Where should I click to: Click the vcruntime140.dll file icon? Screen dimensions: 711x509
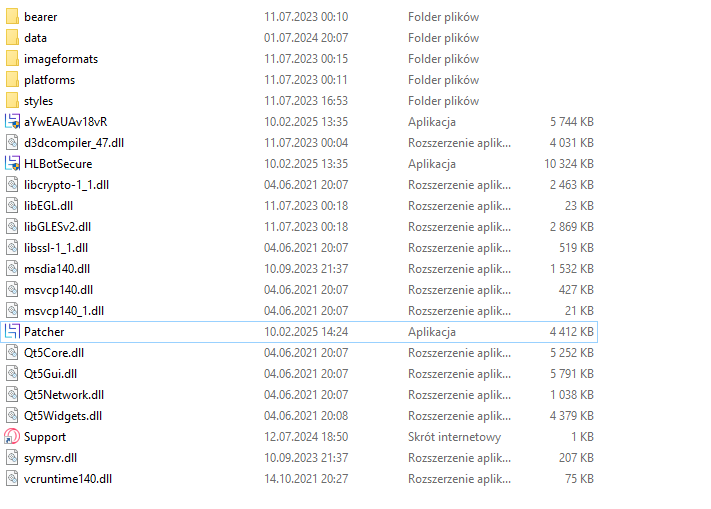(x=12, y=479)
